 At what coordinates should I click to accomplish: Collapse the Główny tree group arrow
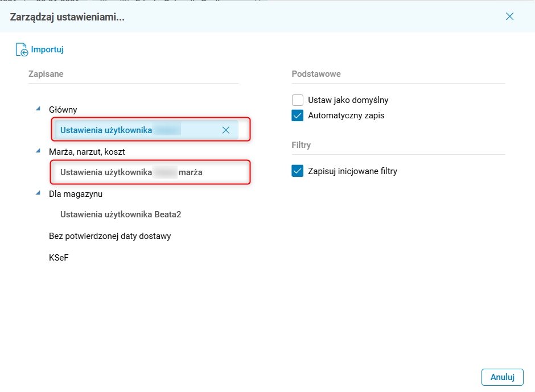(x=38, y=109)
